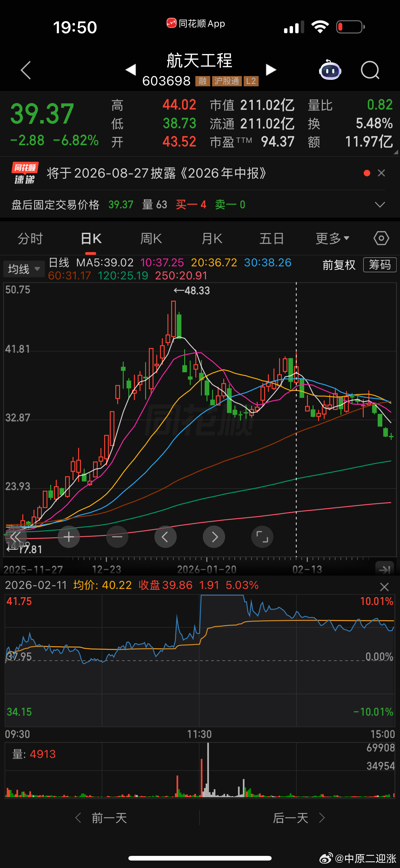Viewport: 400px width, 868px height.
Task: Select the 月K chart tab
Action: [x=212, y=238]
